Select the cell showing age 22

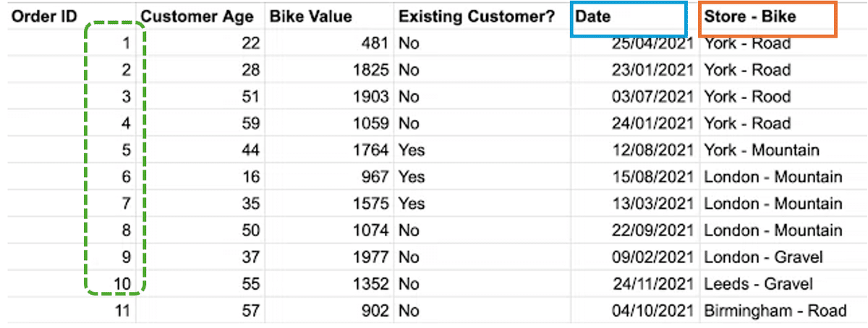[200, 43]
